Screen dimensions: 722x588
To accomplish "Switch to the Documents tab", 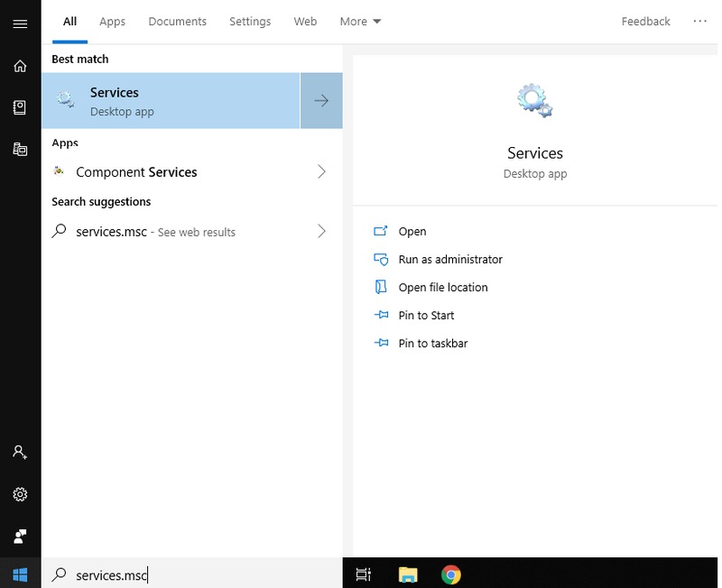I will (177, 22).
